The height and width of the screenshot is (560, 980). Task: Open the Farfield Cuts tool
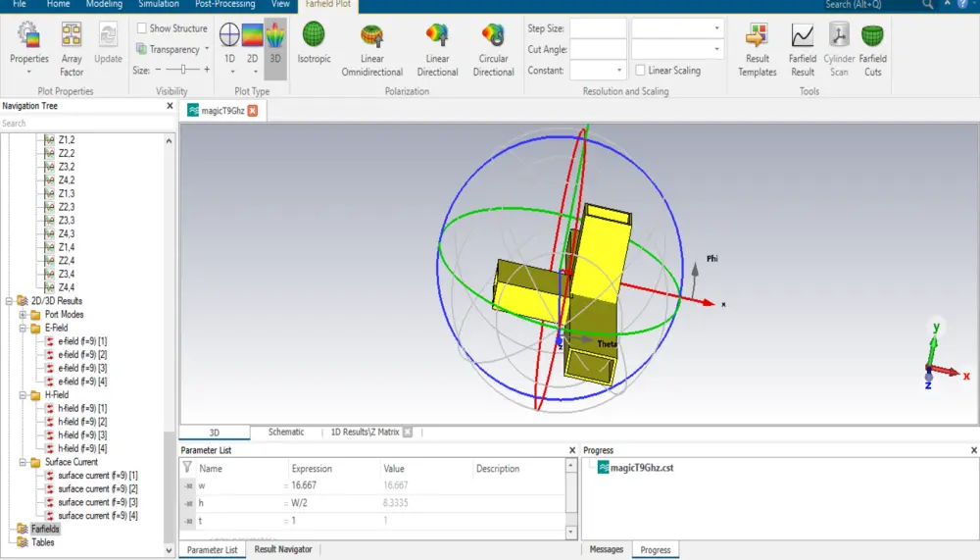[872, 49]
